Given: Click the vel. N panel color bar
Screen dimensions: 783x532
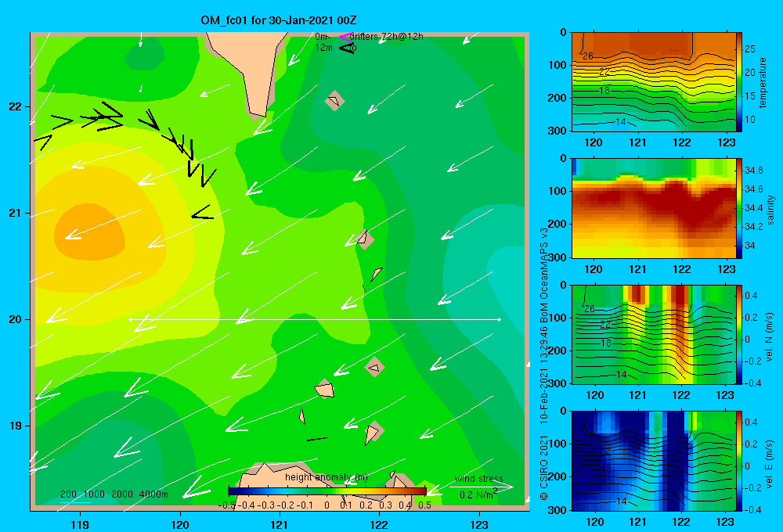Looking at the screenshot, I should coord(739,335).
